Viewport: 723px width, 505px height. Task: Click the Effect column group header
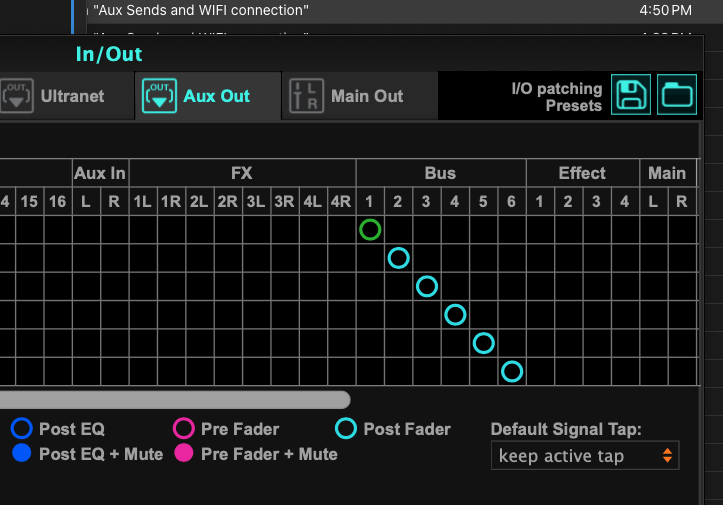click(582, 173)
